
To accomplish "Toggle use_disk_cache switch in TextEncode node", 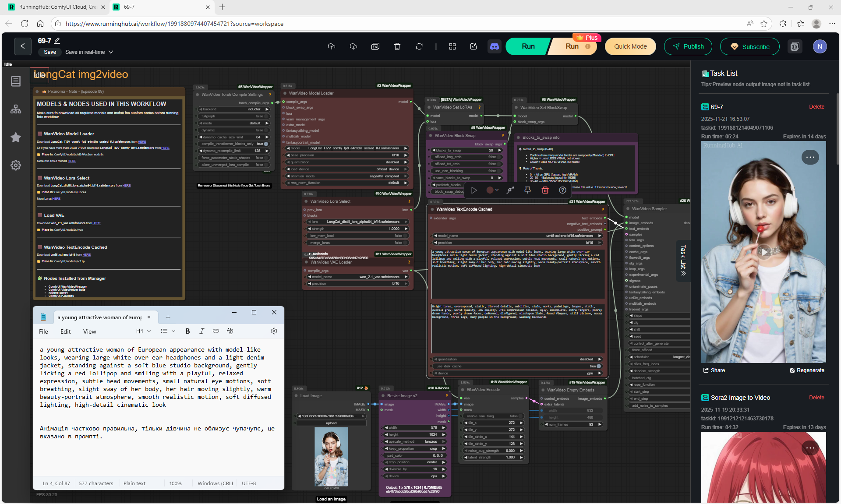I will coord(598,366).
